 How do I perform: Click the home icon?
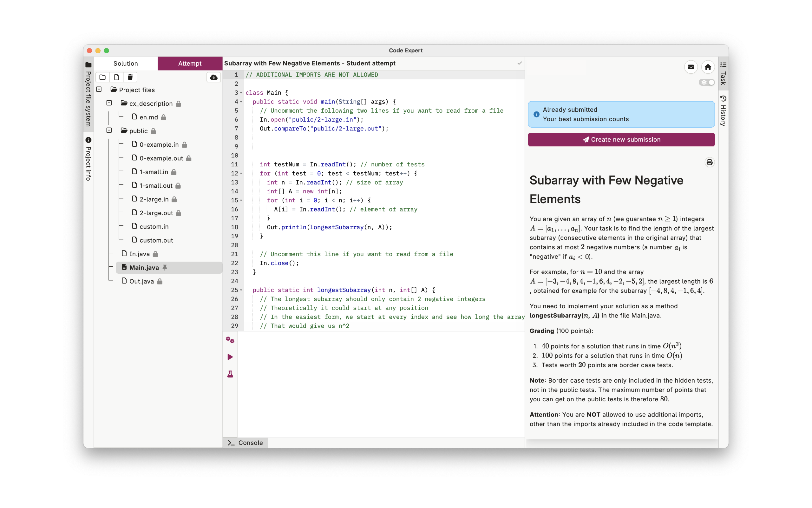(x=708, y=67)
